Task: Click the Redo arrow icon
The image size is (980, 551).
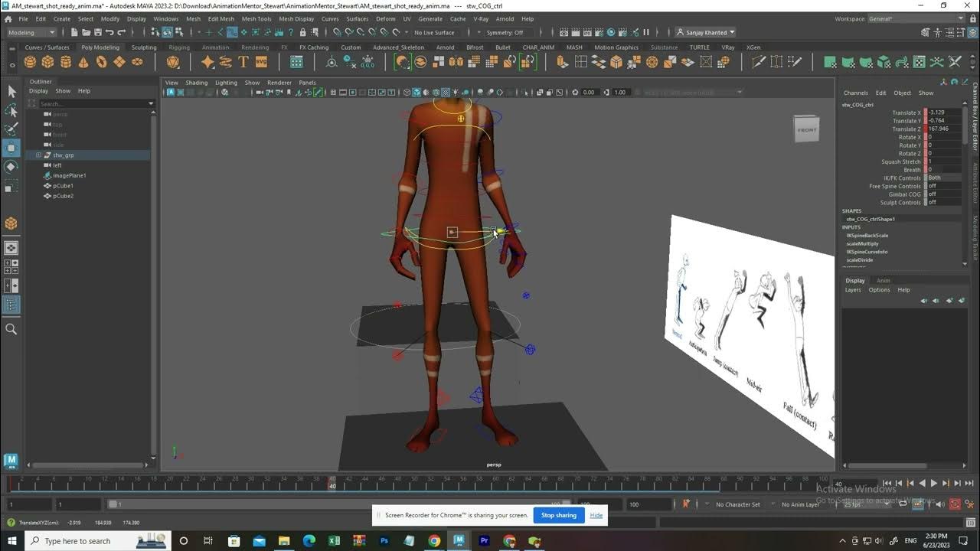Action: [x=121, y=32]
